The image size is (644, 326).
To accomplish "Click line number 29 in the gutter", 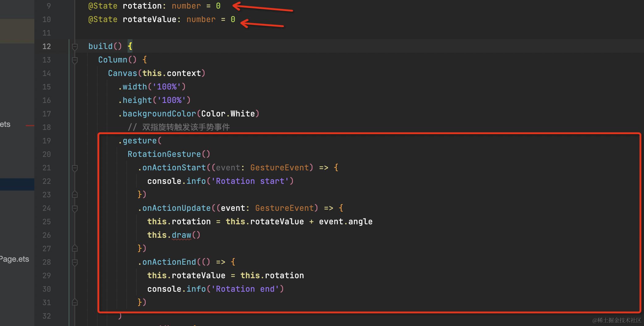I will point(47,275).
